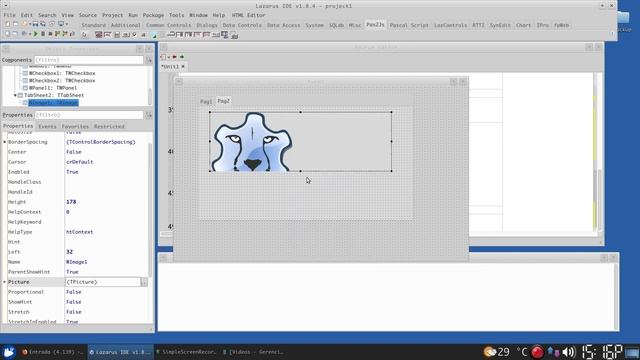The image size is (640, 360).
Task: Click the green Run arrow icon
Action: (x=36, y=34)
